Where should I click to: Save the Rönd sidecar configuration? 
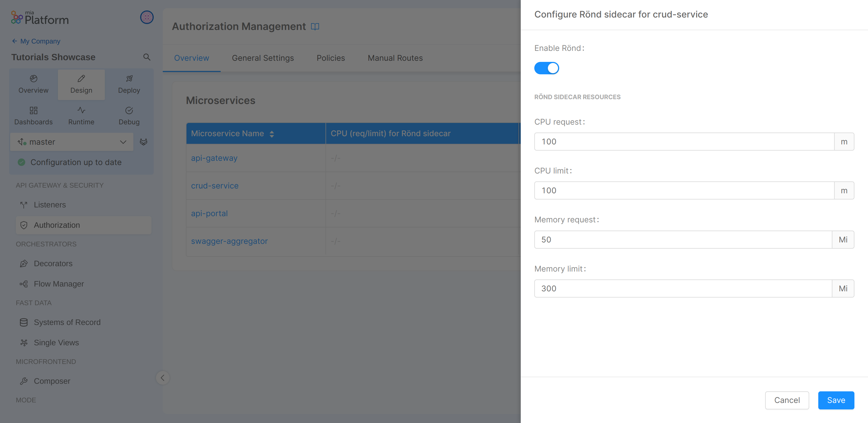click(x=836, y=400)
